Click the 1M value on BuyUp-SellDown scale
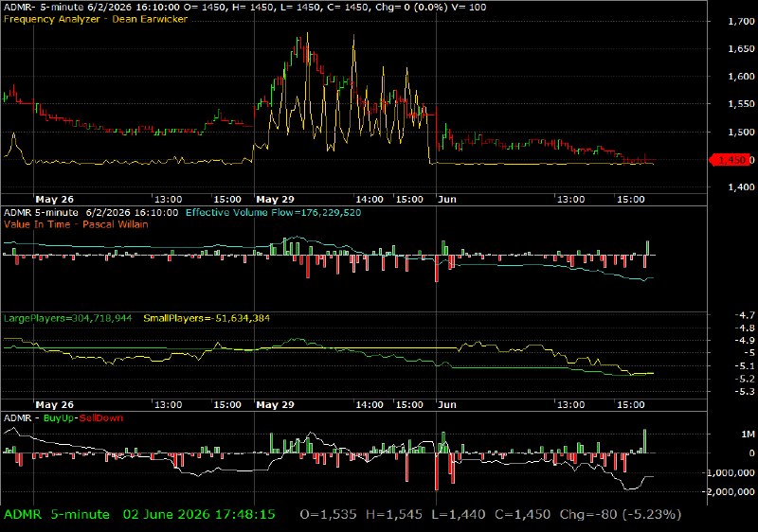 point(748,434)
